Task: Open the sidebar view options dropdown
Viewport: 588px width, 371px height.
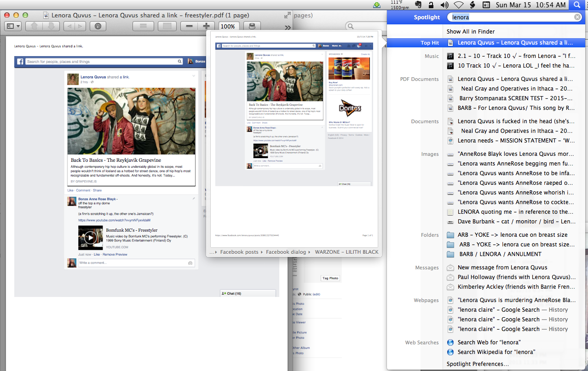Action: [x=13, y=26]
